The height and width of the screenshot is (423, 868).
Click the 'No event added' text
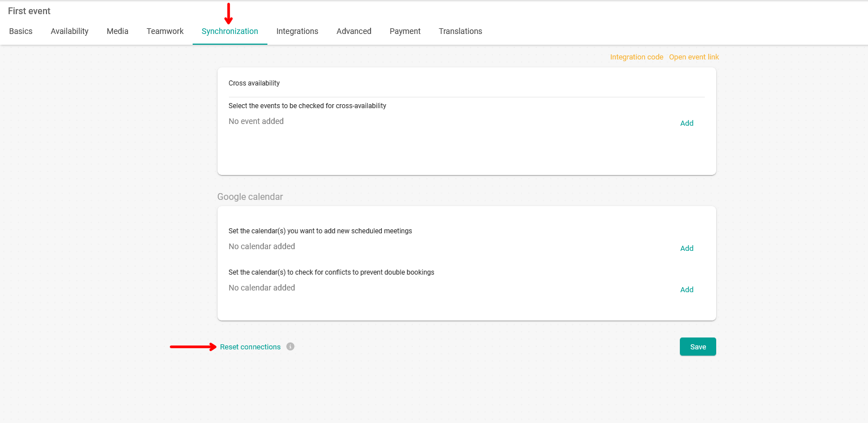point(256,121)
